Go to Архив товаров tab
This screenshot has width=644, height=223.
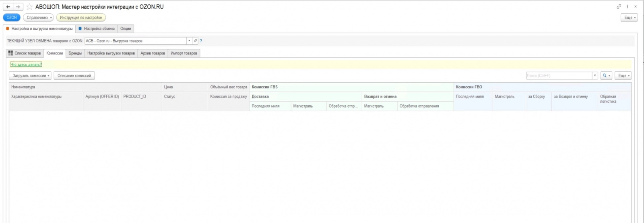click(153, 53)
